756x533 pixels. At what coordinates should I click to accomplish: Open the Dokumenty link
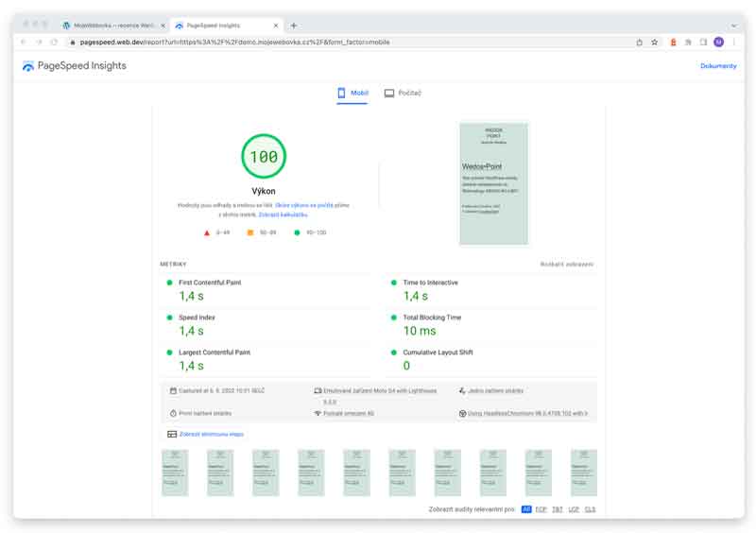[717, 66]
